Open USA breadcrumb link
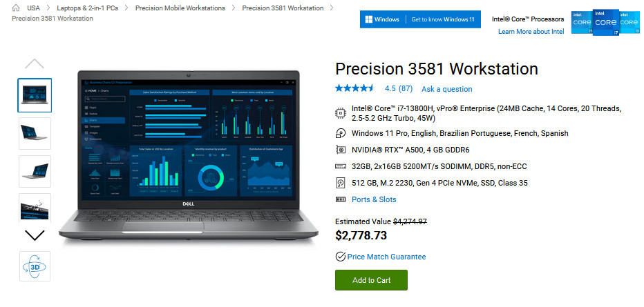644x307 pixels. (34, 8)
